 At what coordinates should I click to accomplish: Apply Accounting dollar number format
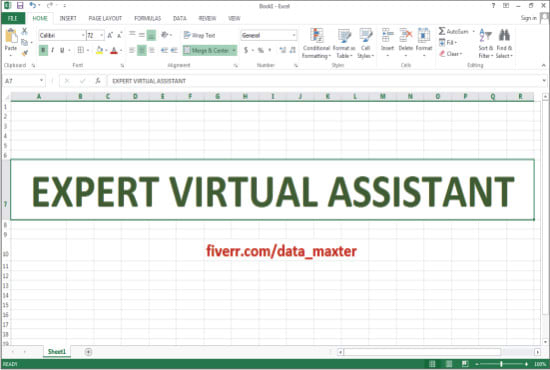[246, 50]
